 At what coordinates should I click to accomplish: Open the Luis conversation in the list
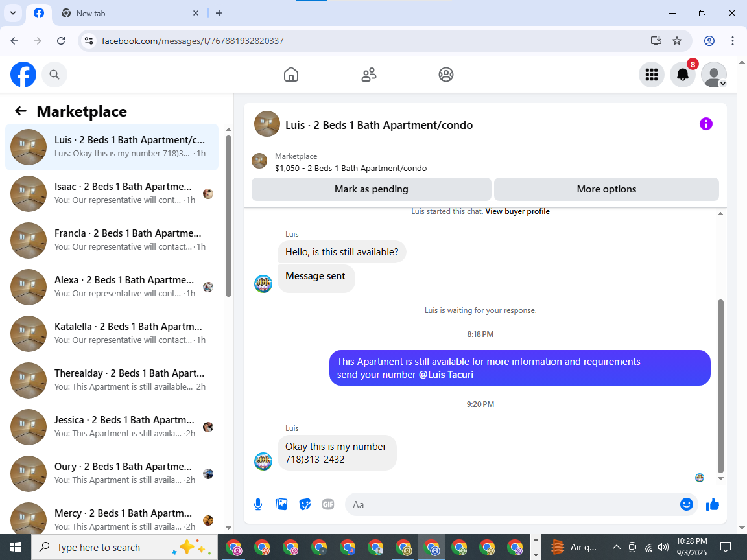(112, 146)
